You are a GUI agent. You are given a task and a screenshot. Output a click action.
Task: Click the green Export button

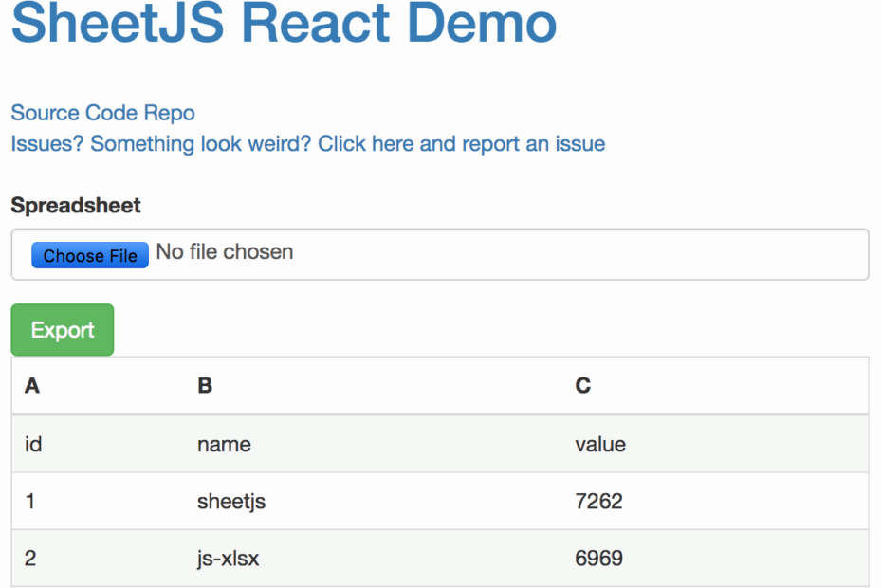coord(63,330)
